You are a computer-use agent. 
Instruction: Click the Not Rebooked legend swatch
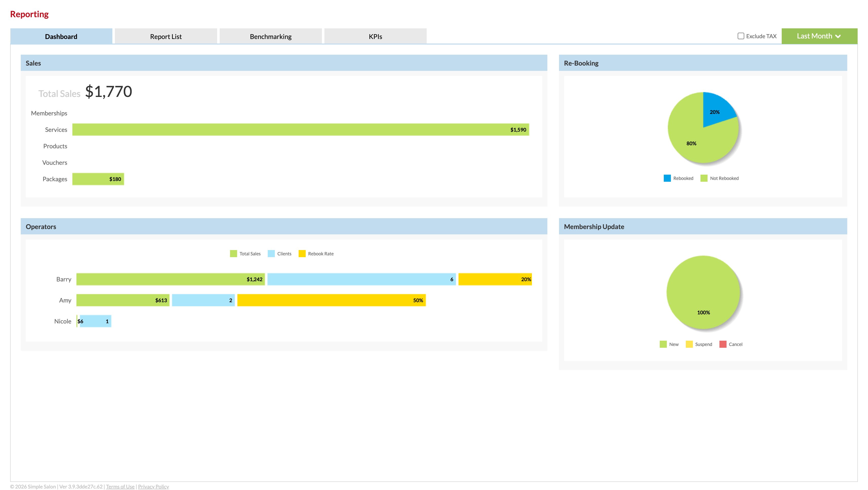(704, 178)
